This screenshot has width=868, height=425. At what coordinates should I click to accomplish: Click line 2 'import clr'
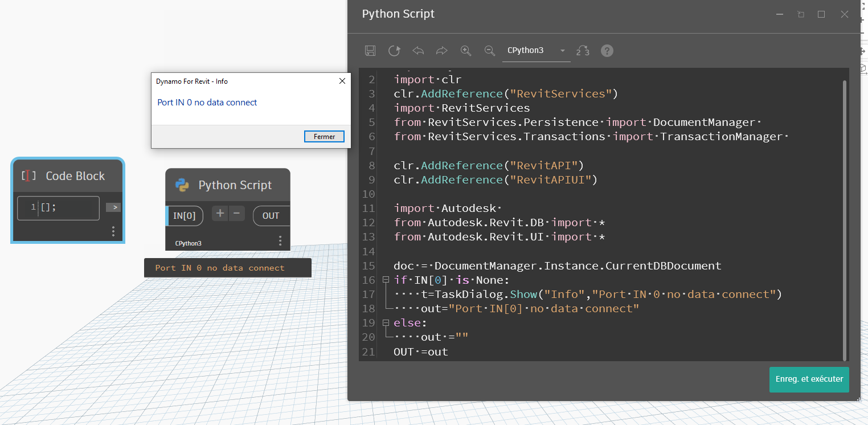[x=428, y=79]
